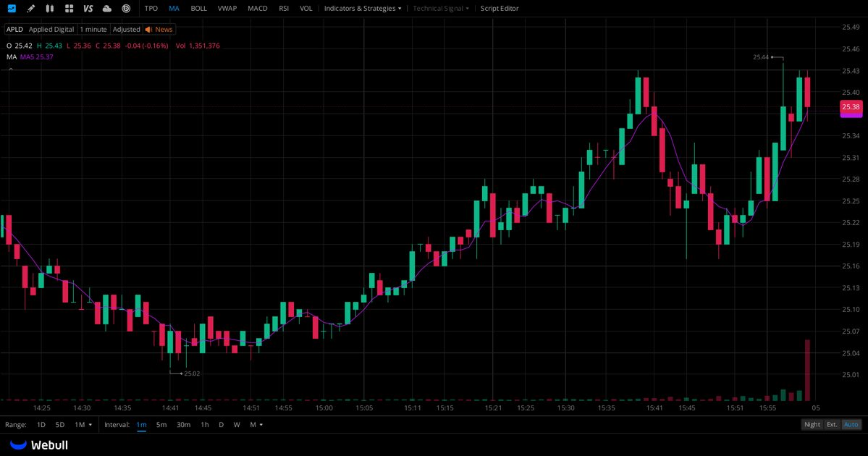Open the 1M range dropdown
868x456 pixels.
click(x=83, y=424)
